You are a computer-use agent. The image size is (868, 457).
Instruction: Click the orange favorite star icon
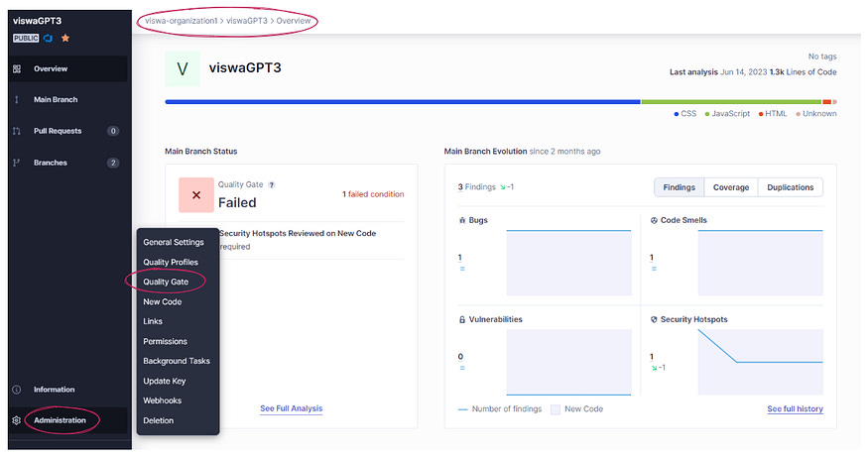(x=65, y=39)
